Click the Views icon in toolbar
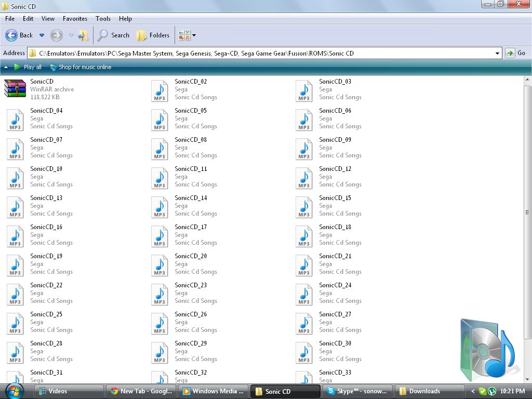This screenshot has width=532, height=399. click(184, 35)
